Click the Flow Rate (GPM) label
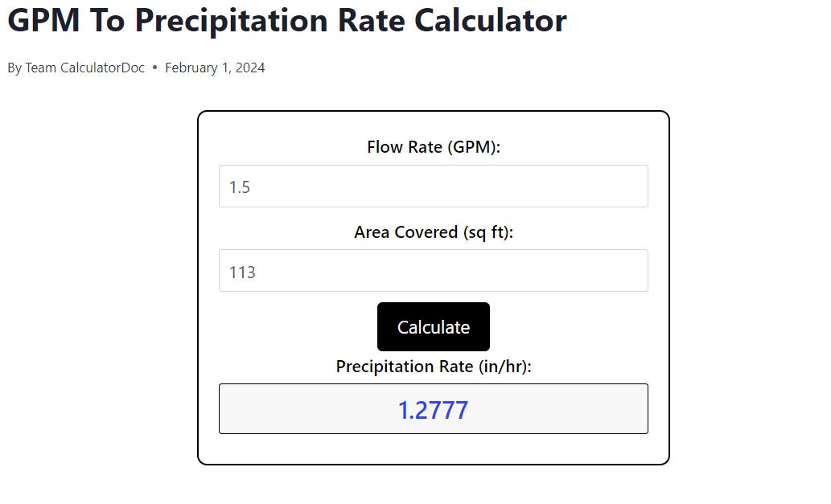 433,146
